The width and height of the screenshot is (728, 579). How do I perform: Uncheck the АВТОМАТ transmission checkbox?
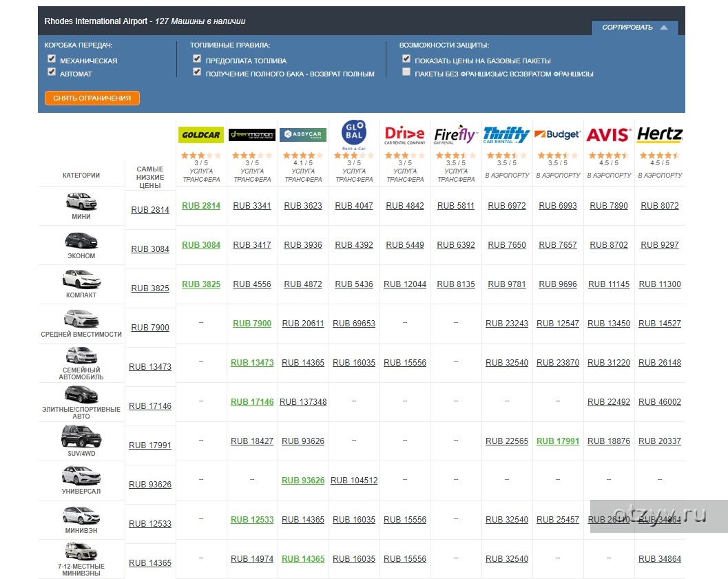[x=52, y=72]
